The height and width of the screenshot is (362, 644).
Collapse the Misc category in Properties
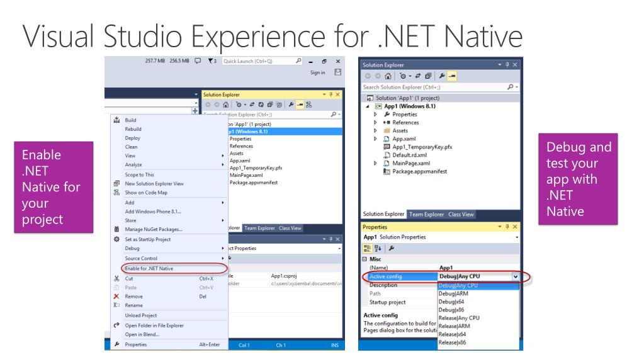[364, 259]
